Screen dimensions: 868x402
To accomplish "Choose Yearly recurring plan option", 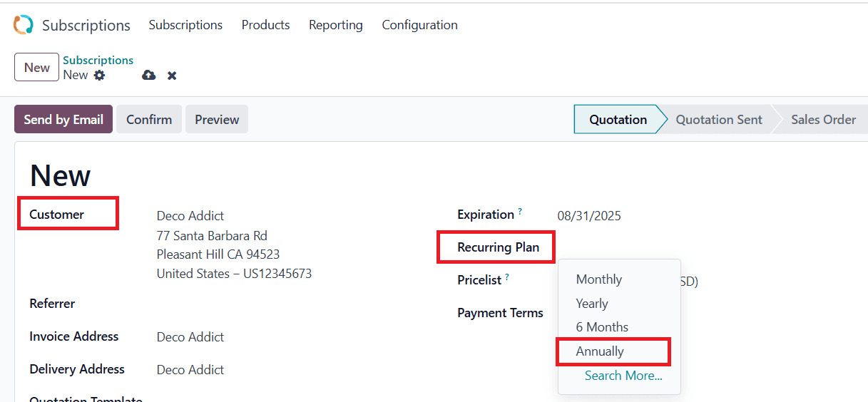I will (x=591, y=304).
